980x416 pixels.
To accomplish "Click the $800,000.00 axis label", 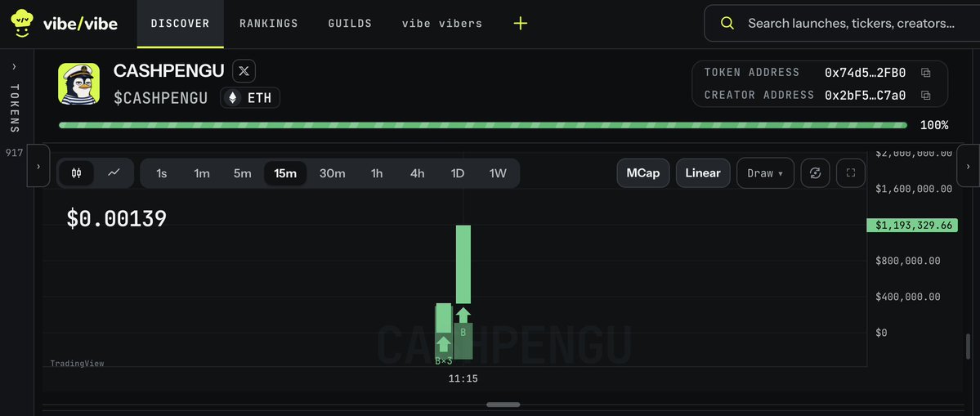I will click(907, 261).
